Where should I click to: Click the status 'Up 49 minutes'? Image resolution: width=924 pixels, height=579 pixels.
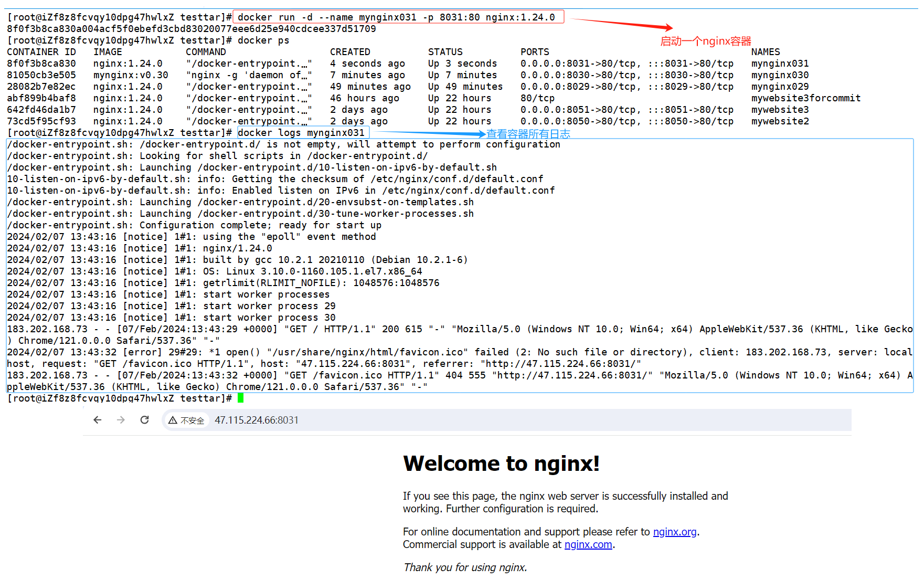465,87
